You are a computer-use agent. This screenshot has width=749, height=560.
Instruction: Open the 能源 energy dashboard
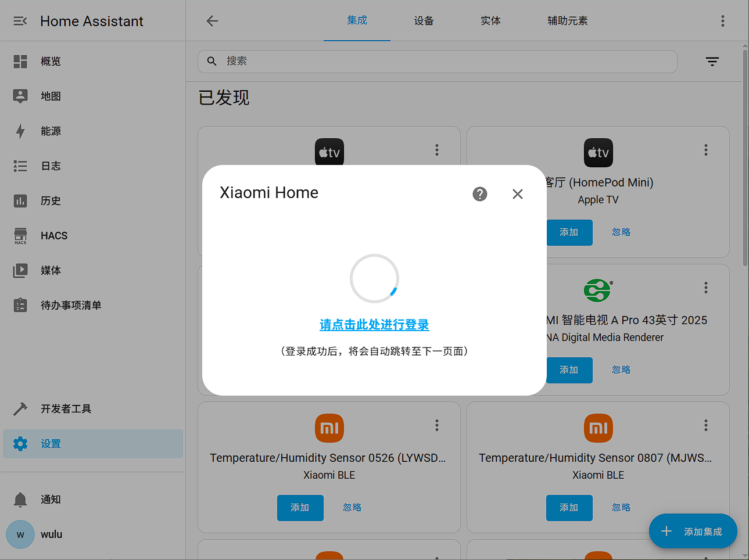click(93, 131)
